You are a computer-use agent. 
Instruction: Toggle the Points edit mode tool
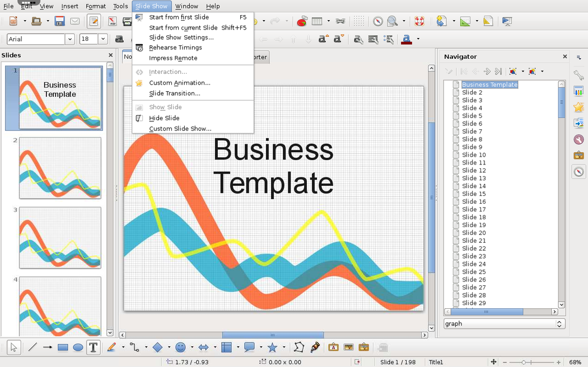pyautogui.click(x=299, y=347)
